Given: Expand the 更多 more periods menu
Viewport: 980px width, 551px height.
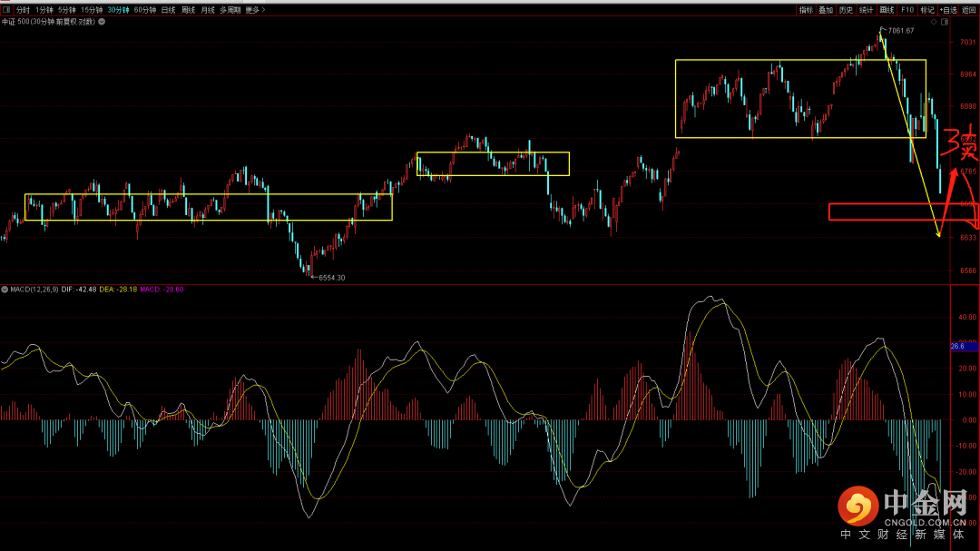Looking at the screenshot, I should [x=254, y=10].
